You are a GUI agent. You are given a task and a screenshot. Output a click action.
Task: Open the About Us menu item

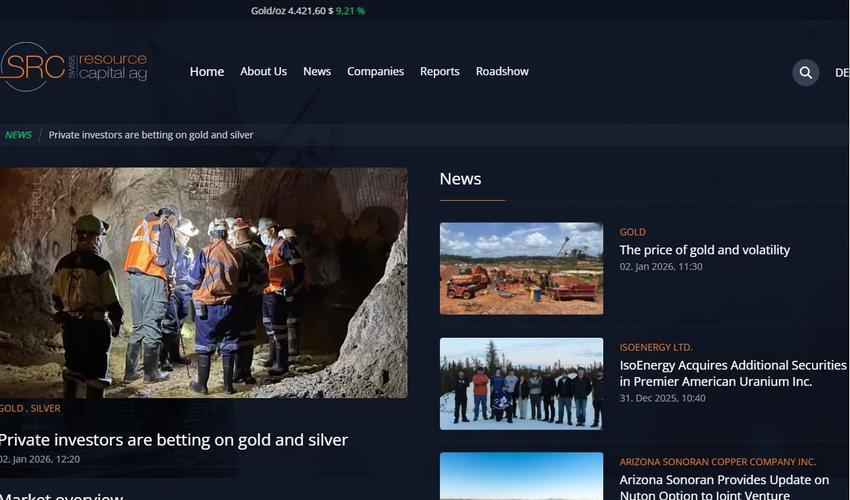pos(263,72)
